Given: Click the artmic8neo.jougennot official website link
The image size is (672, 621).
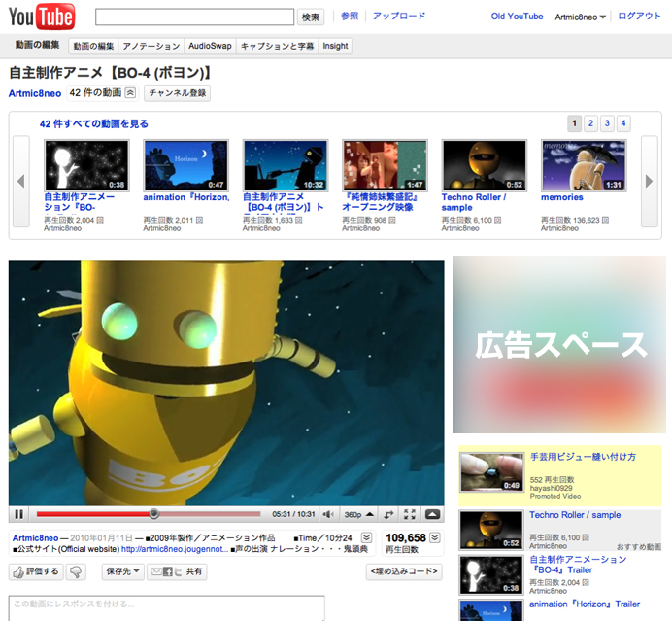Looking at the screenshot, I should pyautogui.click(x=175, y=549).
